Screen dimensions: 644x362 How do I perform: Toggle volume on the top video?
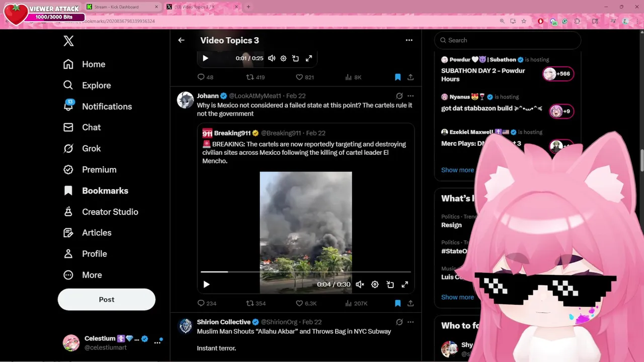272,58
